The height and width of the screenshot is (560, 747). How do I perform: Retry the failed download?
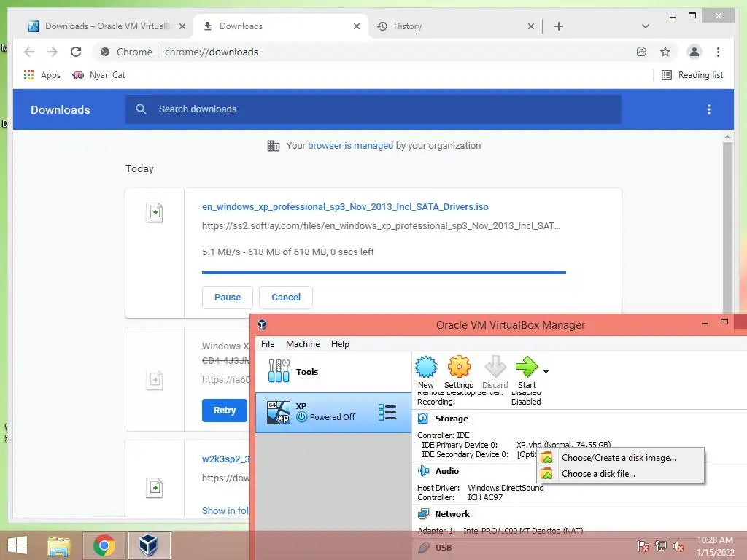pyautogui.click(x=225, y=410)
